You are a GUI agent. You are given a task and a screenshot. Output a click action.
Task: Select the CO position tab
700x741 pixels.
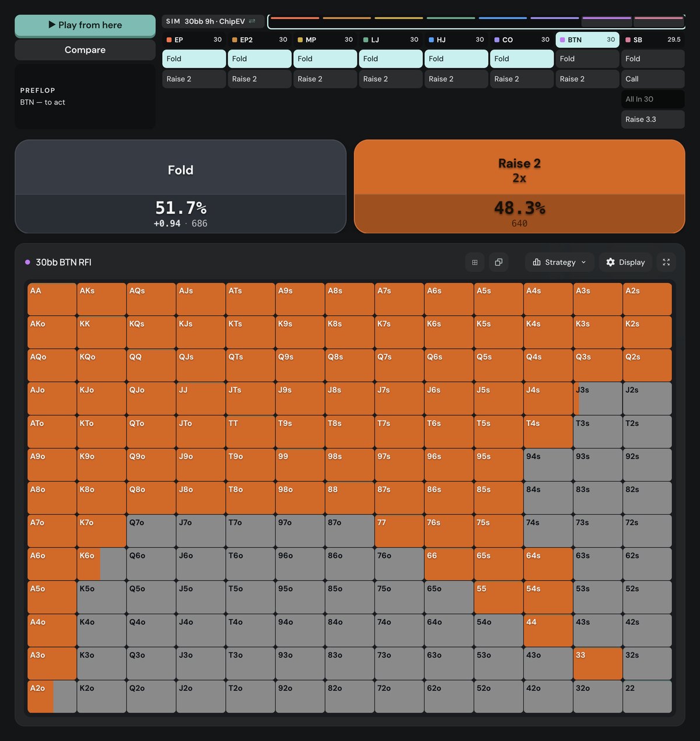click(x=521, y=40)
